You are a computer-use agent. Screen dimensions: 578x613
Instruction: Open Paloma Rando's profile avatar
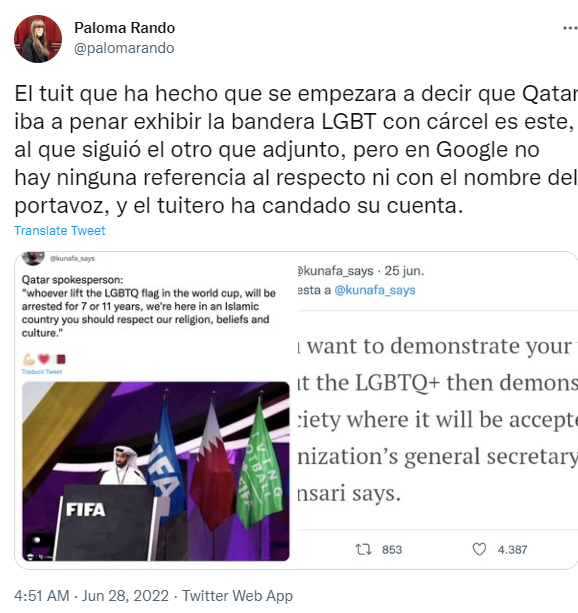[38, 39]
